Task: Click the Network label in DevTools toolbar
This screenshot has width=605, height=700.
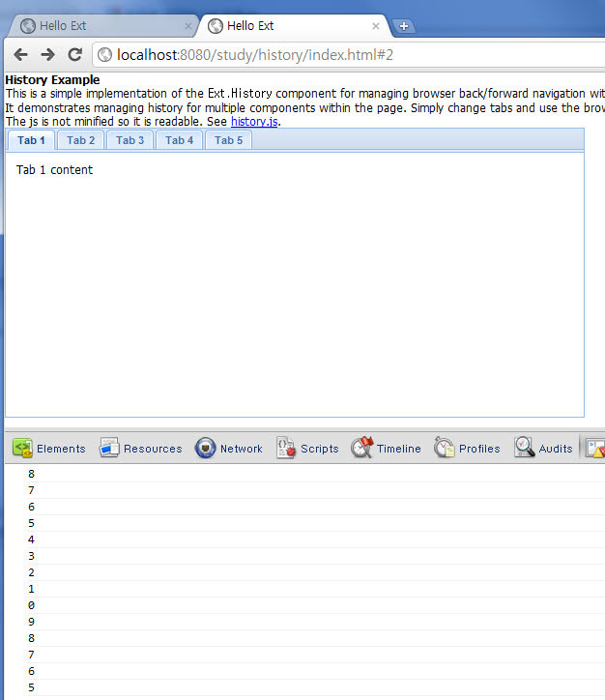Action: click(x=242, y=449)
